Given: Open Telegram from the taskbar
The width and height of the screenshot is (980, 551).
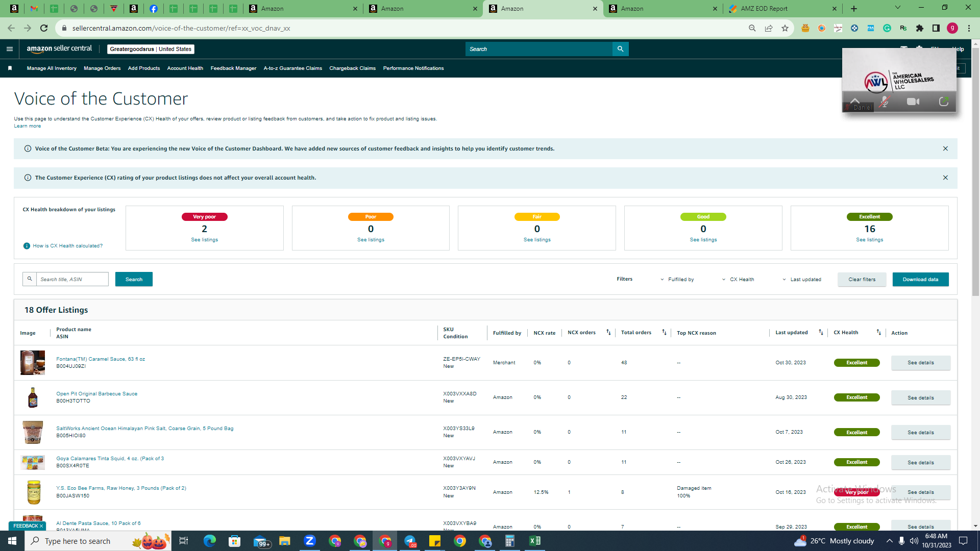Looking at the screenshot, I should 410,541.
